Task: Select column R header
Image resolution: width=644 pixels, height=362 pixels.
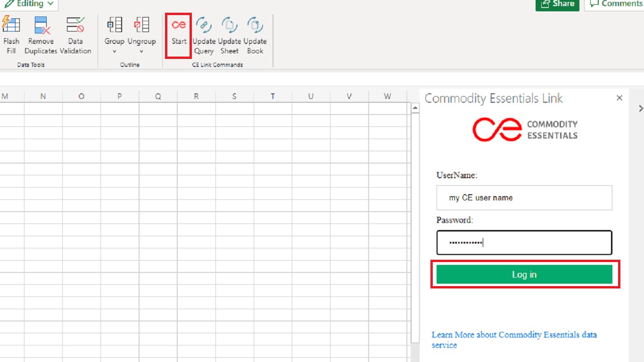Action: click(196, 96)
